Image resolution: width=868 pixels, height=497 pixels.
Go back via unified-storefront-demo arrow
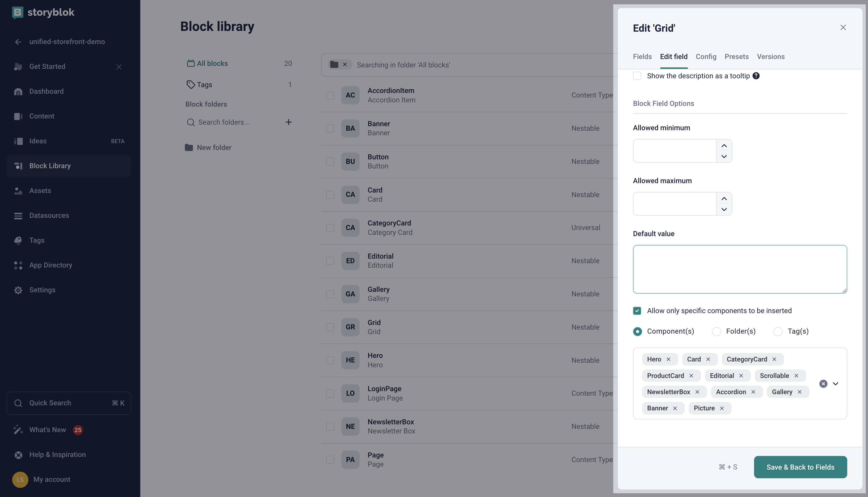click(x=18, y=42)
